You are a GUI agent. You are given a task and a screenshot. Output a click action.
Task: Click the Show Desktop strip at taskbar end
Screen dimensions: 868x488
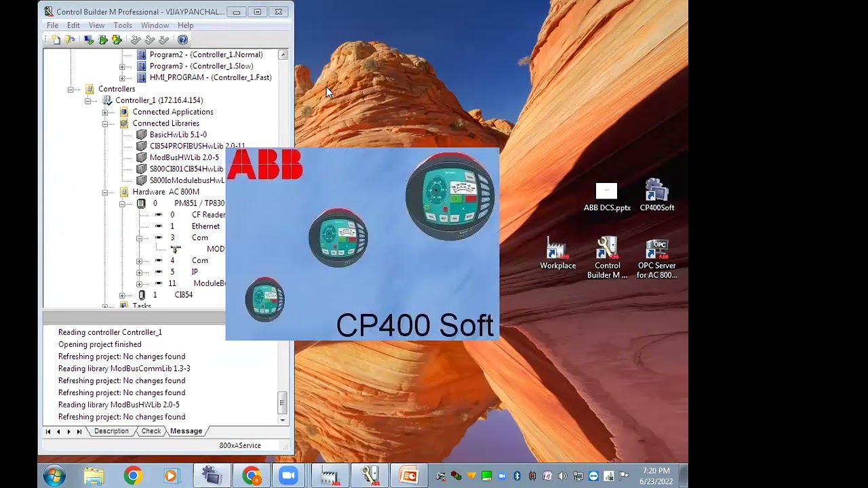click(x=684, y=476)
